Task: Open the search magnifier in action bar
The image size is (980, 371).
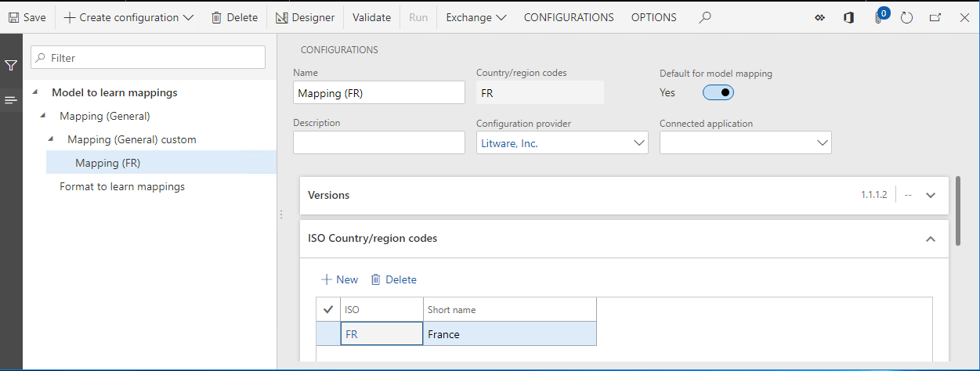Action: point(705,17)
